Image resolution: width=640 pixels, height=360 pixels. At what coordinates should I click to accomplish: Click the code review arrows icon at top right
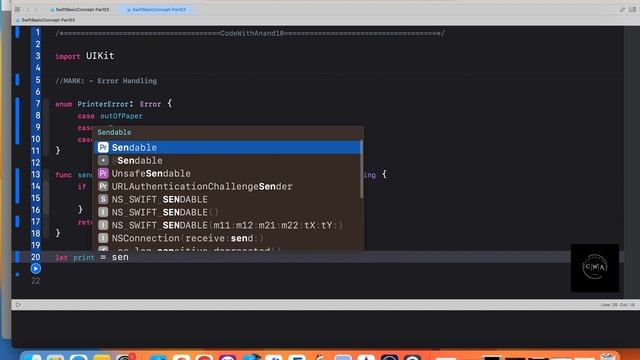click(x=622, y=9)
